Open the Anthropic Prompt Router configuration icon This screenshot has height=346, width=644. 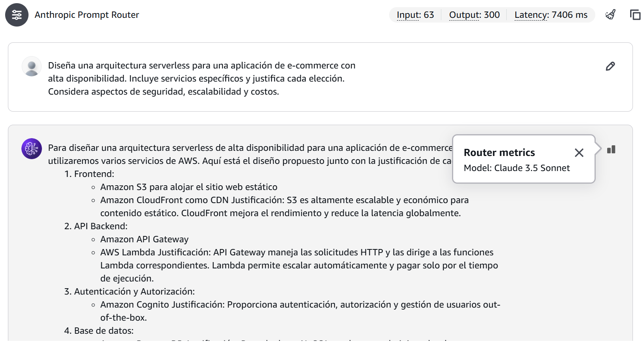pos(17,15)
